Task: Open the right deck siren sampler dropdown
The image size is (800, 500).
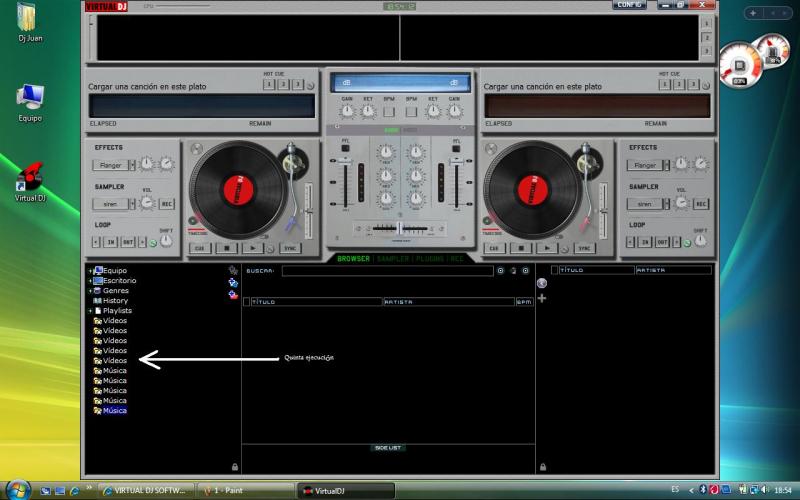Action: click(x=647, y=204)
